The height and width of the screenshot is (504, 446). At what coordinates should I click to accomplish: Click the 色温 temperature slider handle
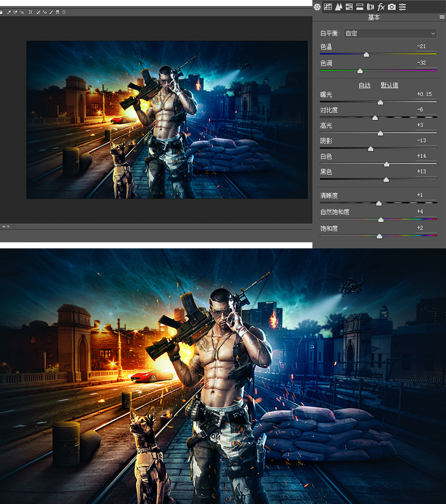[x=366, y=55]
